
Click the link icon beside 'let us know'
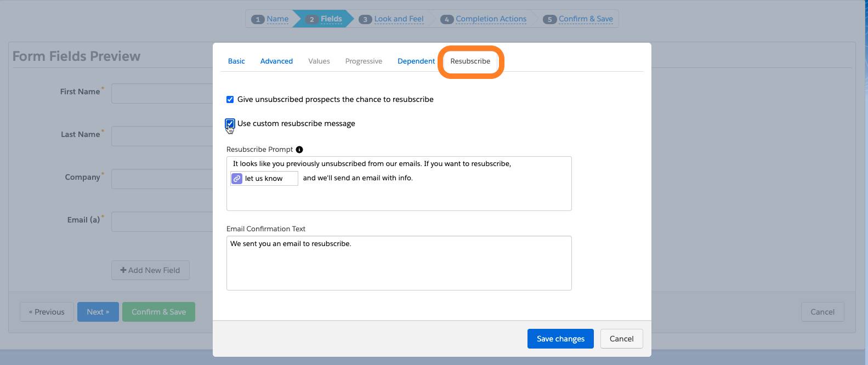tap(237, 179)
